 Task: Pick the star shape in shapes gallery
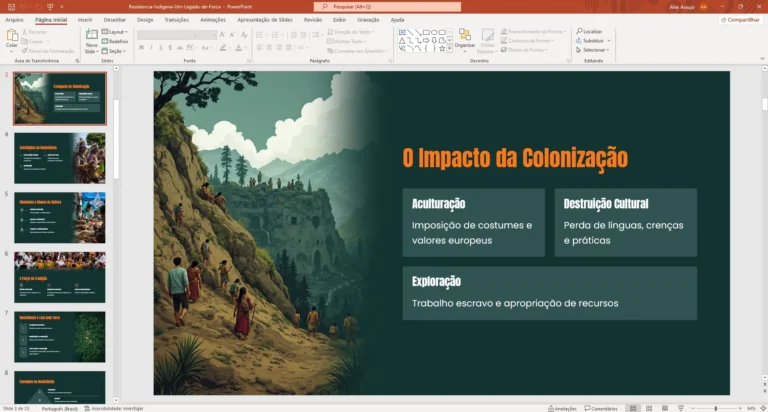pyautogui.click(x=442, y=48)
